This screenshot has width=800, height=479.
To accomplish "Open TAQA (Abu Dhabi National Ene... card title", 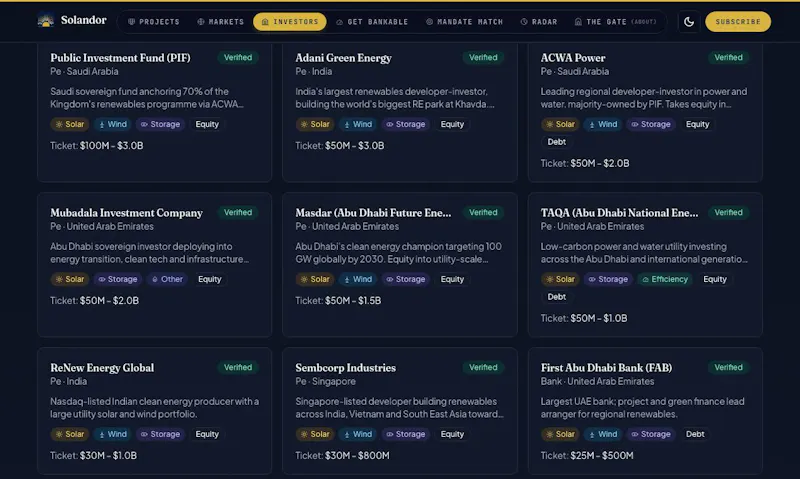I will point(619,213).
